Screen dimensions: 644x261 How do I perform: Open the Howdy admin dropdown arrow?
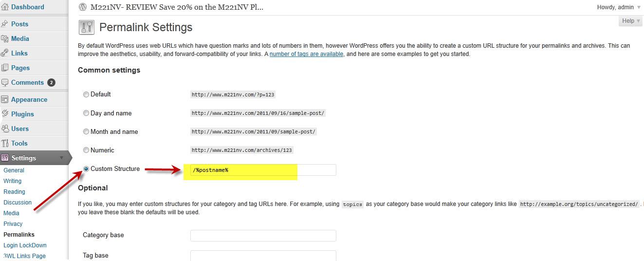(x=639, y=7)
